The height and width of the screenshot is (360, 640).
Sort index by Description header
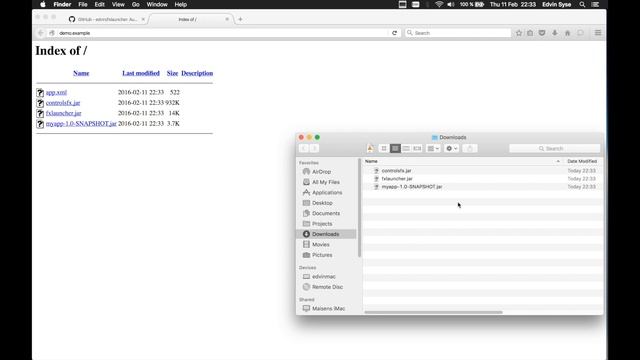(197, 73)
